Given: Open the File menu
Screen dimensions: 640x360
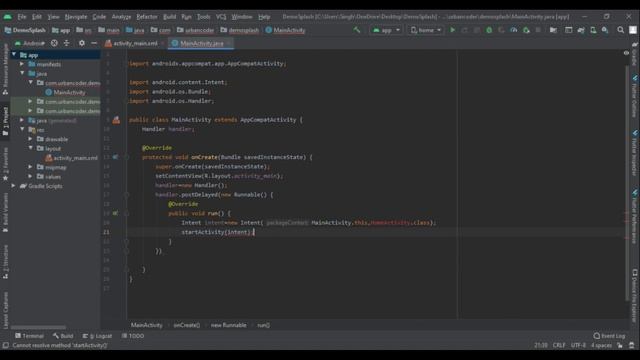Looking at the screenshot, I should (22, 17).
